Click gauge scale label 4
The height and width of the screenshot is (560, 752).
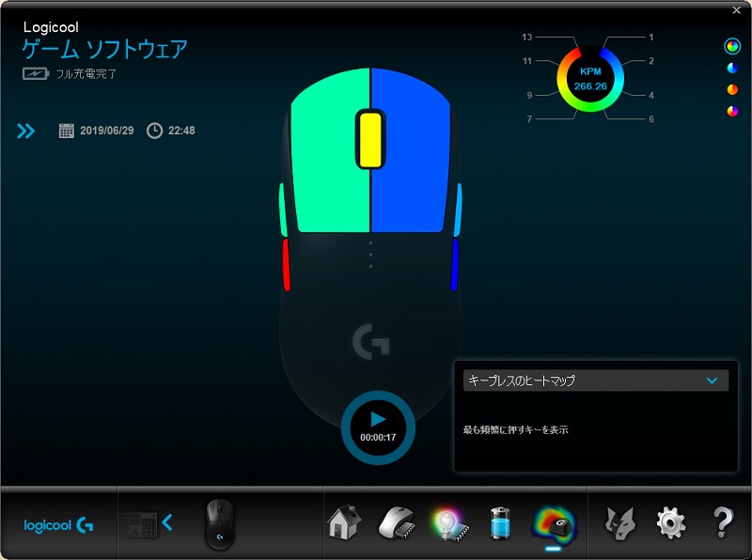coord(651,96)
